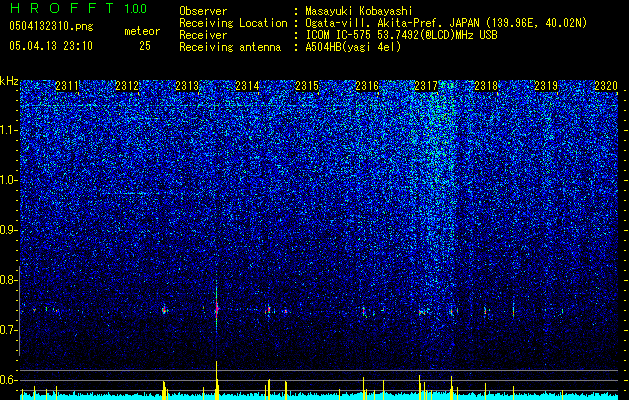Click the 2317 time marker
The image size is (629, 400).
(426, 86)
